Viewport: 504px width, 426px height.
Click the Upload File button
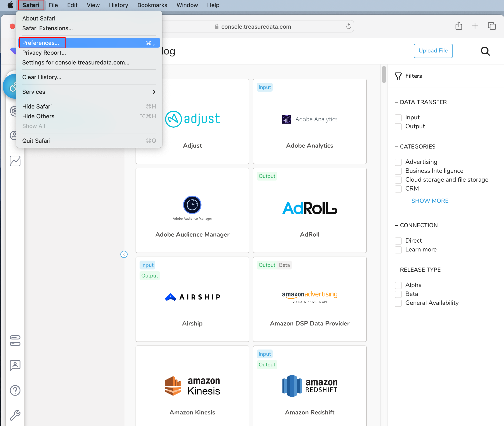[x=433, y=51]
